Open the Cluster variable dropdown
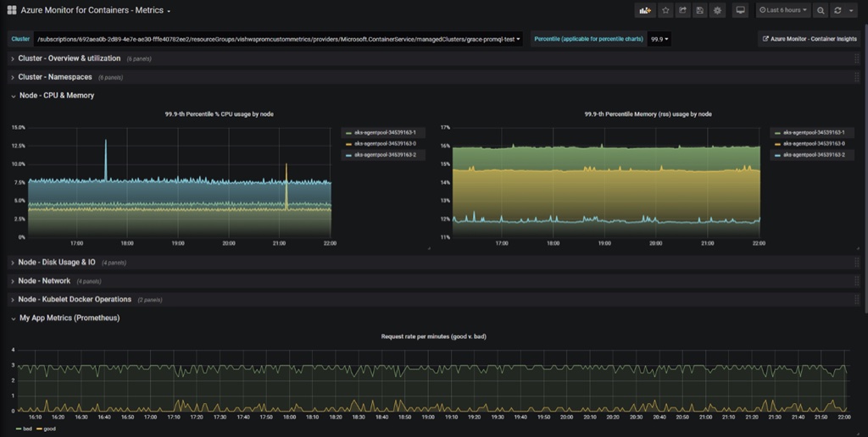 [x=278, y=39]
